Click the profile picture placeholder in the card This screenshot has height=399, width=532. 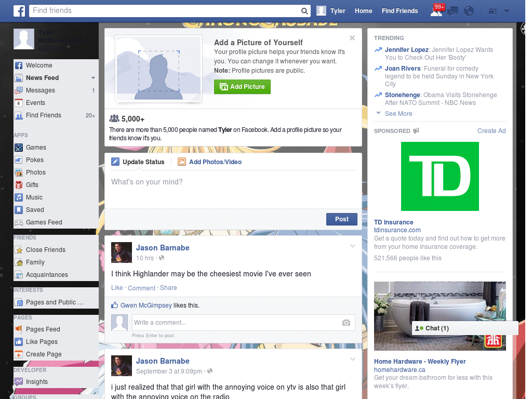pyautogui.click(x=159, y=69)
